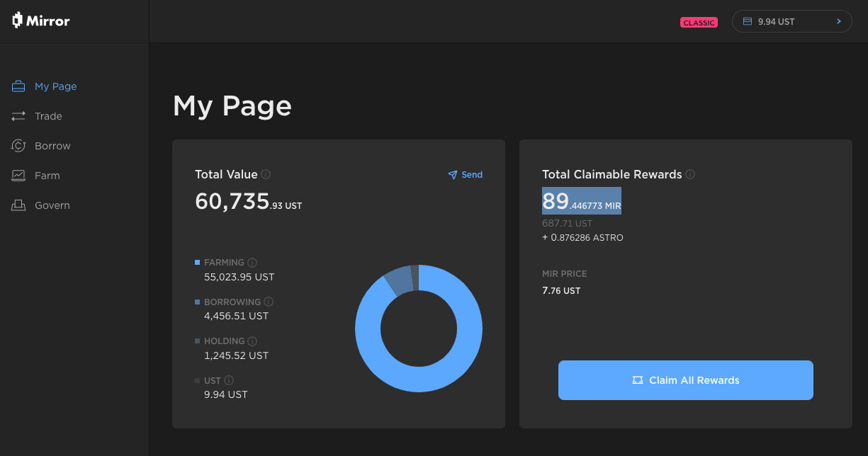
Task: Open info icon beside FARMING label
Action: click(x=252, y=263)
